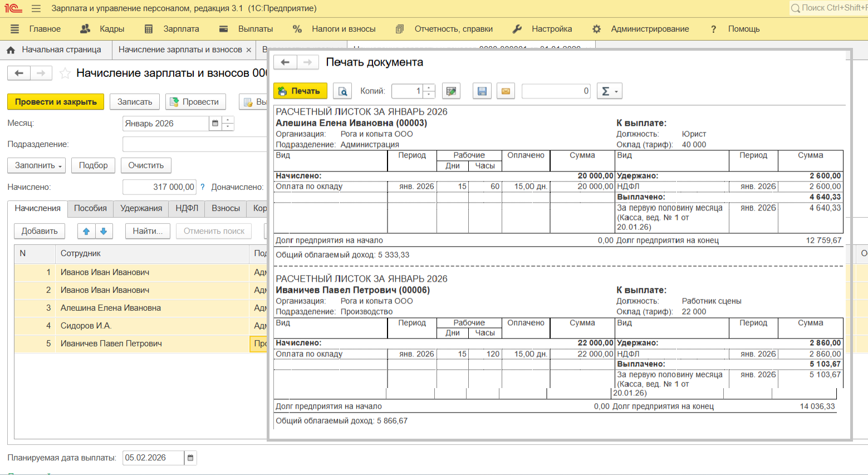Click the print preview magnifier icon
The width and height of the screenshot is (868, 475).
tap(342, 91)
